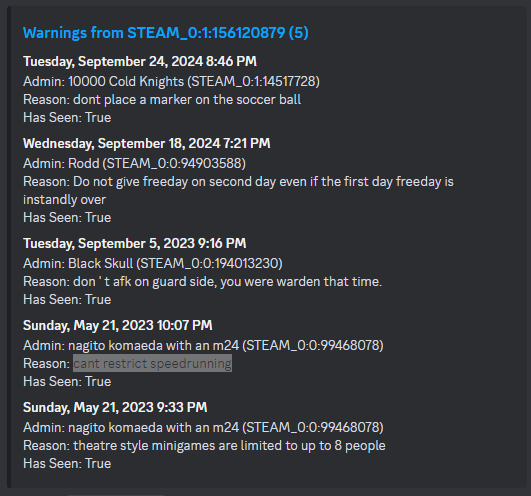Click the Tuesday, September 5, 2023 heading
This screenshot has width=531, height=496.
click(x=134, y=243)
